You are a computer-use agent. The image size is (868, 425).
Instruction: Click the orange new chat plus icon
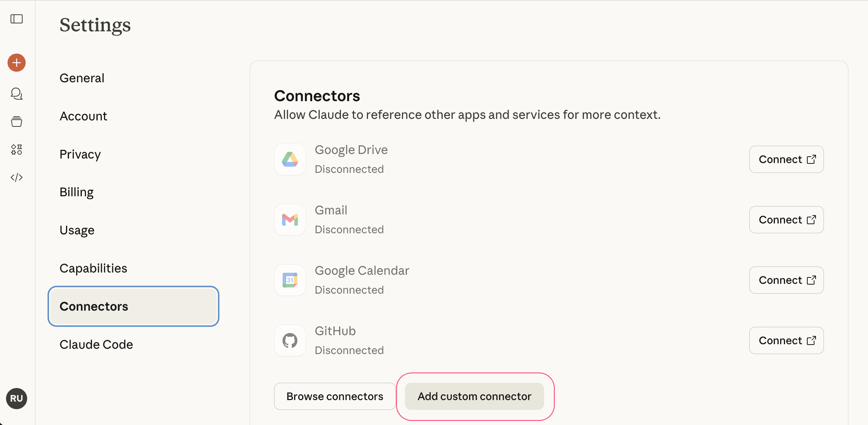(x=16, y=63)
